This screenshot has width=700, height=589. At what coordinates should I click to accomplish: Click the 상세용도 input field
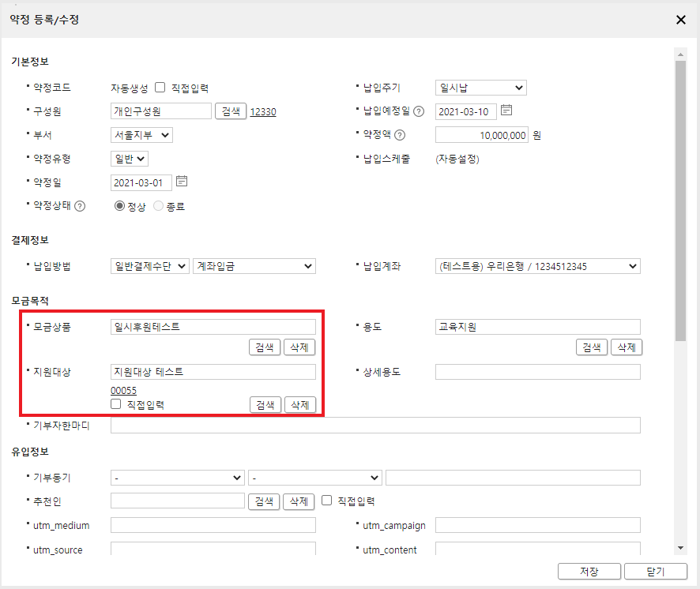click(x=538, y=372)
